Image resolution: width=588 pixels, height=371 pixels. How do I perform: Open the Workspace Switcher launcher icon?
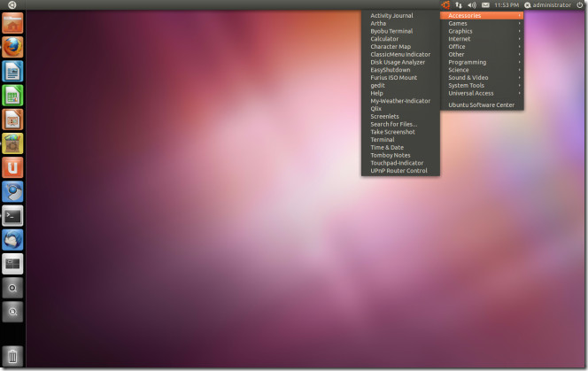click(x=12, y=264)
